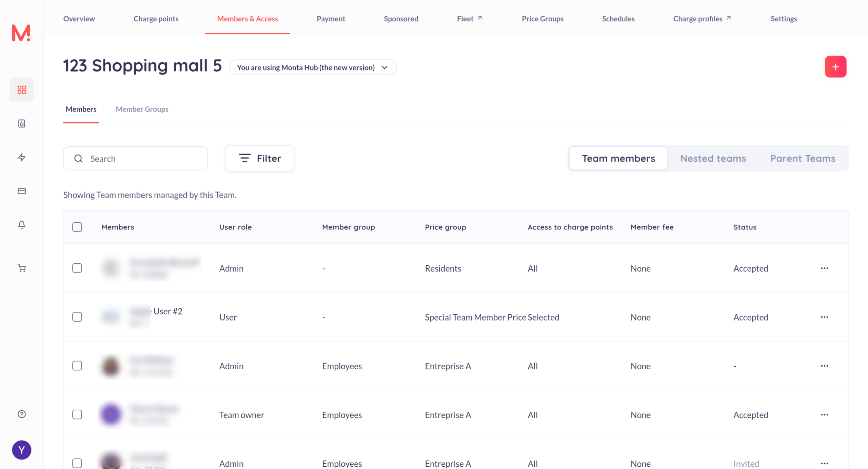The height and width of the screenshot is (469, 868).
Task: Toggle the select-all members checkbox in header
Action: coord(77,227)
